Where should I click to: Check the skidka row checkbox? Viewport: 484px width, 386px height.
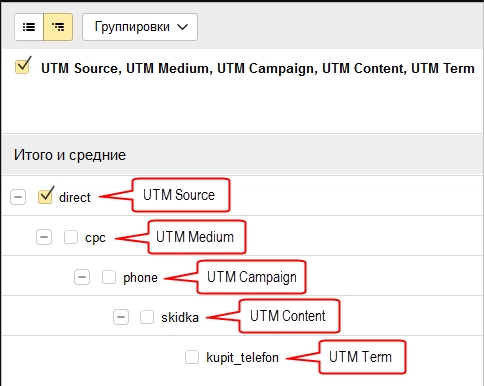pos(147,317)
